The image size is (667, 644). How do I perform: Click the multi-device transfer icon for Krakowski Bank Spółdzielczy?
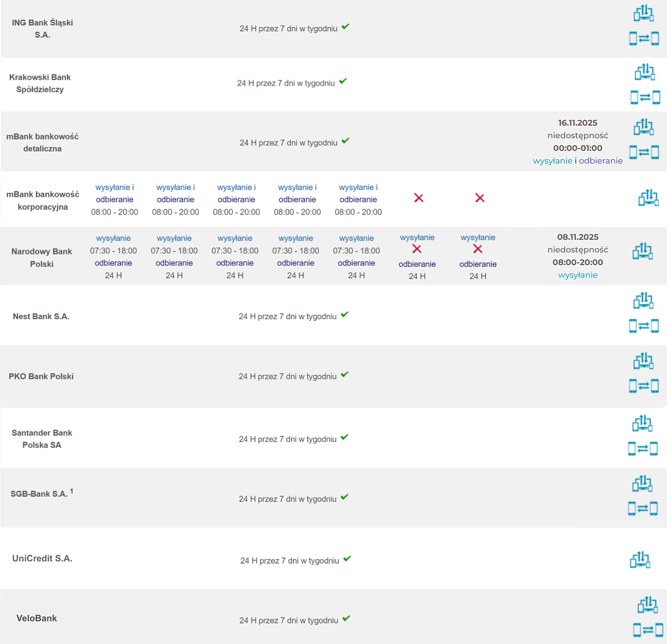coord(645,72)
